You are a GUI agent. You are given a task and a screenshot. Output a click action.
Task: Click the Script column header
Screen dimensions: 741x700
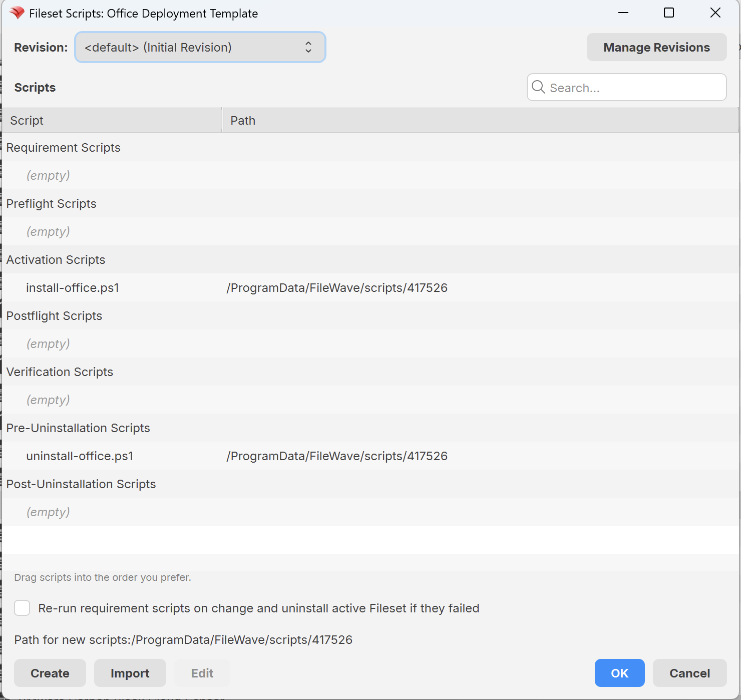[x=112, y=120]
